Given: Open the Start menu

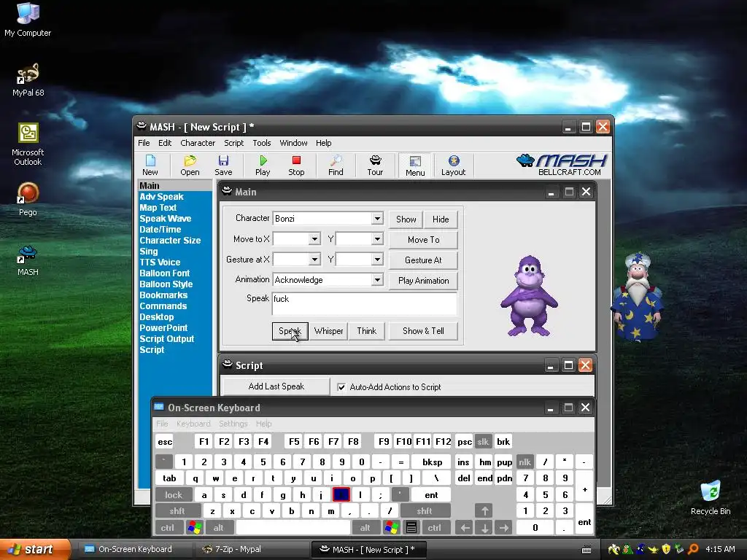Looking at the screenshot, I should (35, 550).
